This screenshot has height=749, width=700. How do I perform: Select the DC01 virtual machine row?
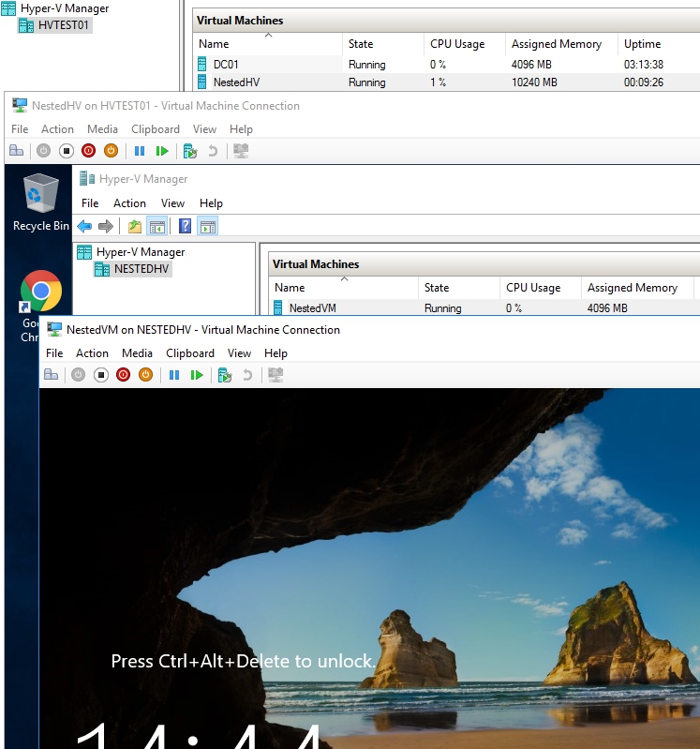tap(227, 65)
